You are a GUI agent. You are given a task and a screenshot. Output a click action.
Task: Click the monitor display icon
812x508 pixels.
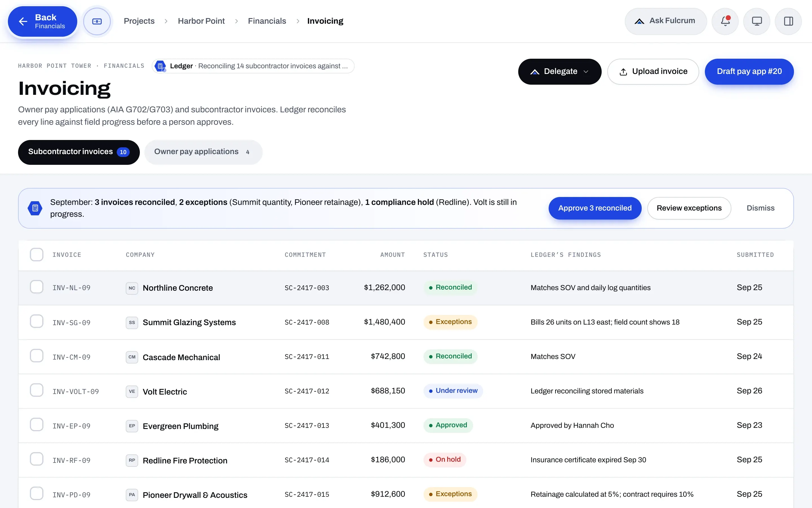pos(756,21)
